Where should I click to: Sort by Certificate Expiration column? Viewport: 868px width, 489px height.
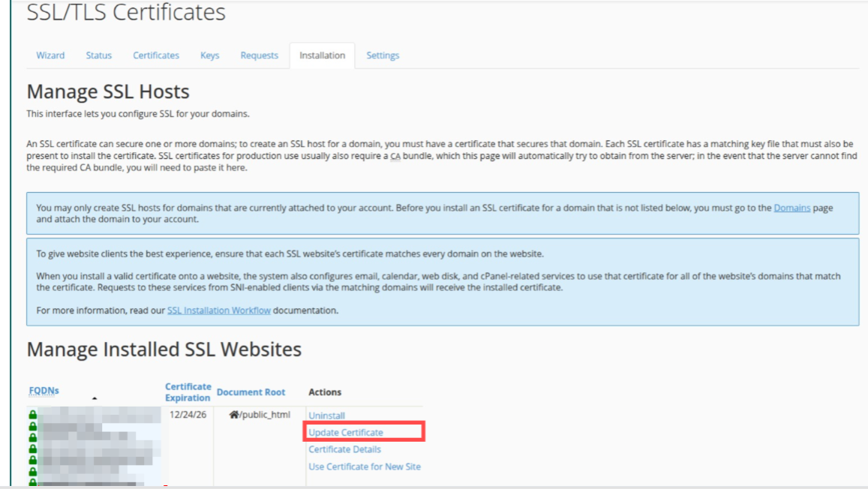point(188,392)
